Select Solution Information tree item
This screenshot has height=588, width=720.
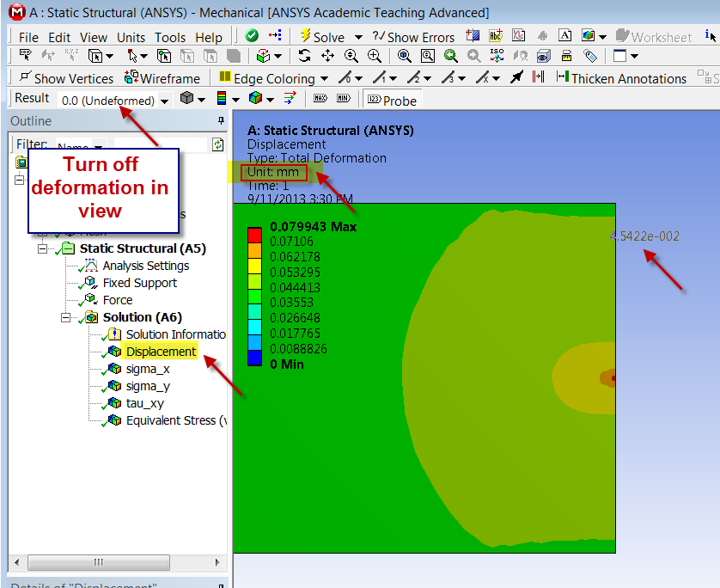(x=175, y=334)
